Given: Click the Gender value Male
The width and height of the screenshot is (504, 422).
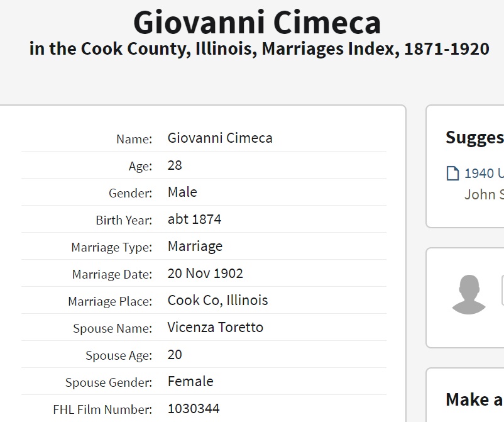Looking at the screenshot, I should [x=182, y=192].
